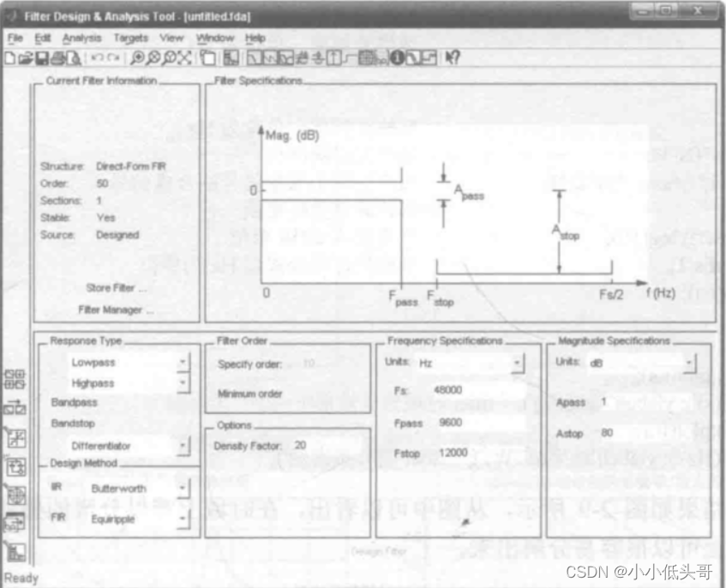Click the Store Filter button
726x588 pixels.
[x=117, y=288]
